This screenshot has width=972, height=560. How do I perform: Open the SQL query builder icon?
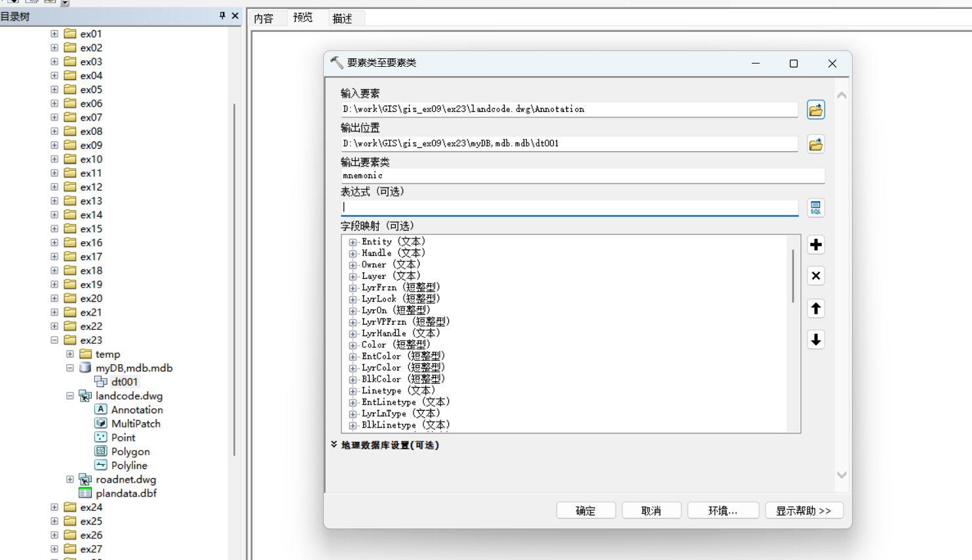click(815, 208)
